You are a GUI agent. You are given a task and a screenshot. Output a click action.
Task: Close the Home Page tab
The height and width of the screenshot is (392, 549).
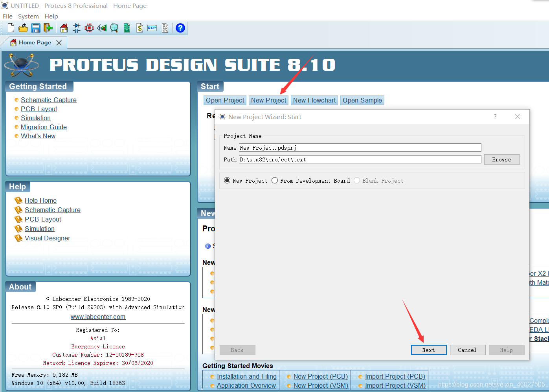[59, 43]
